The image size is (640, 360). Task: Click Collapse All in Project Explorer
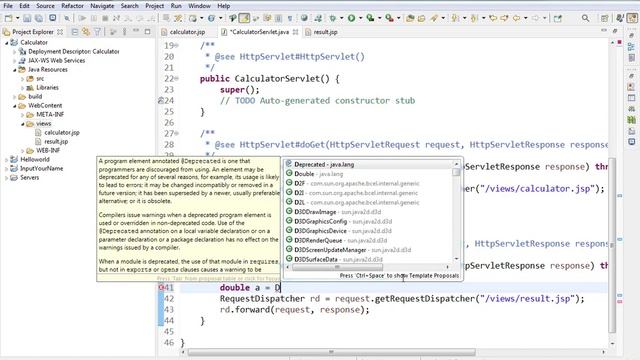(75, 31)
